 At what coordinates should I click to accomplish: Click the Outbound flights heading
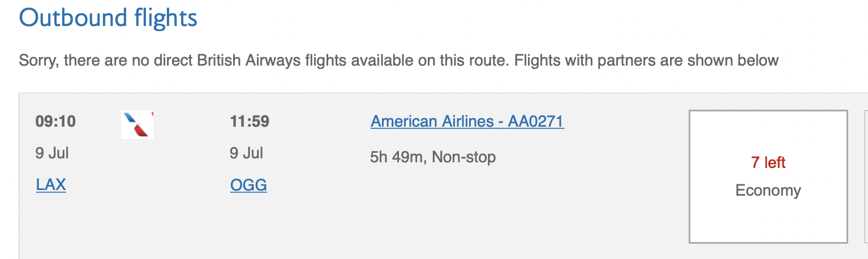108,18
